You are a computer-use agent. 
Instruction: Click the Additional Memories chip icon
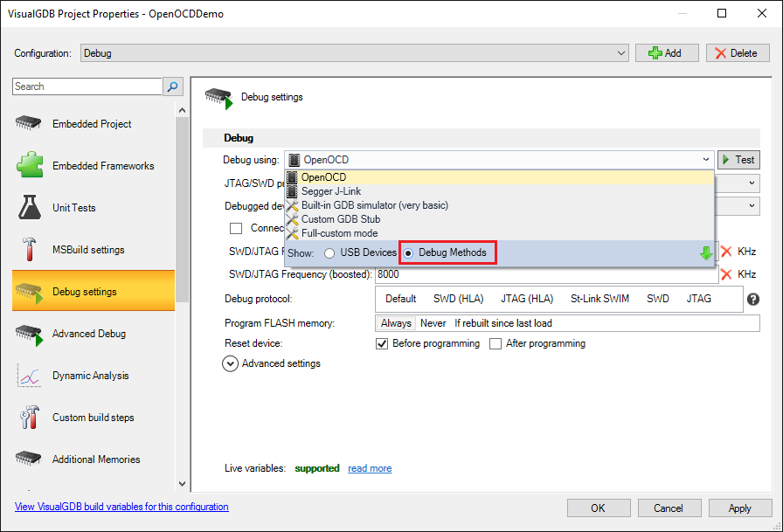tap(29, 458)
